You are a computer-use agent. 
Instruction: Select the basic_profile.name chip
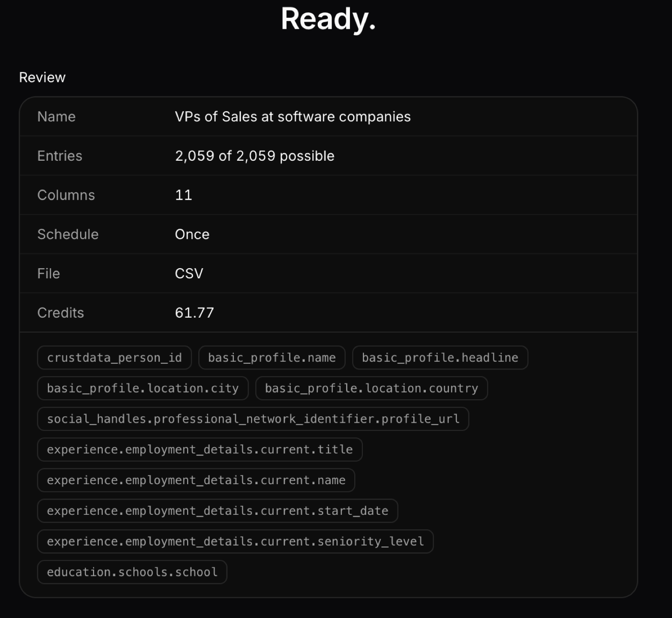pos(272,357)
